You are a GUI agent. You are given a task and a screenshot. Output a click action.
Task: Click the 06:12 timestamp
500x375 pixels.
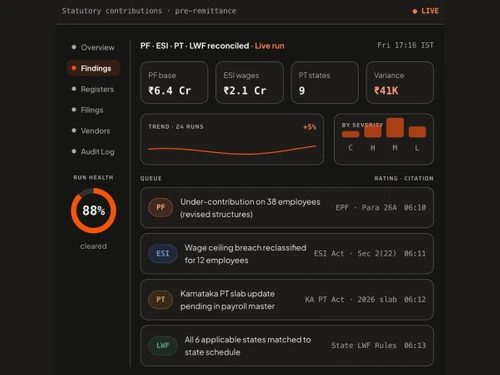click(x=415, y=300)
